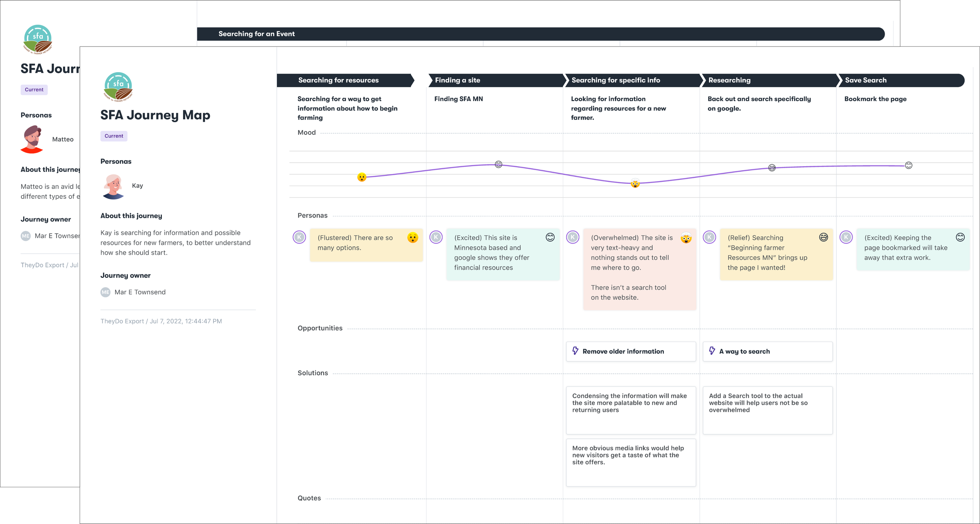Click Kay's persona avatar in the sidebar
Screen dimensions: 980x524
[114, 187]
